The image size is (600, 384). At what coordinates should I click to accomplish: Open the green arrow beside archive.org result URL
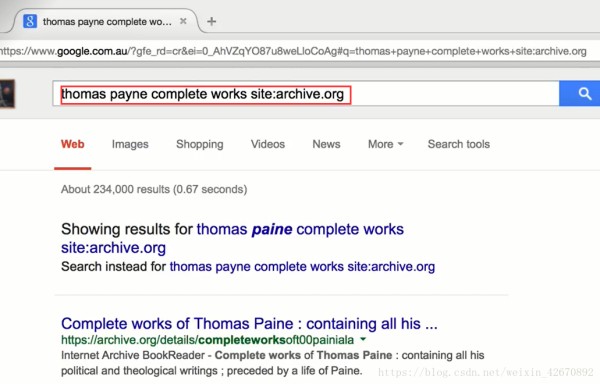363,339
